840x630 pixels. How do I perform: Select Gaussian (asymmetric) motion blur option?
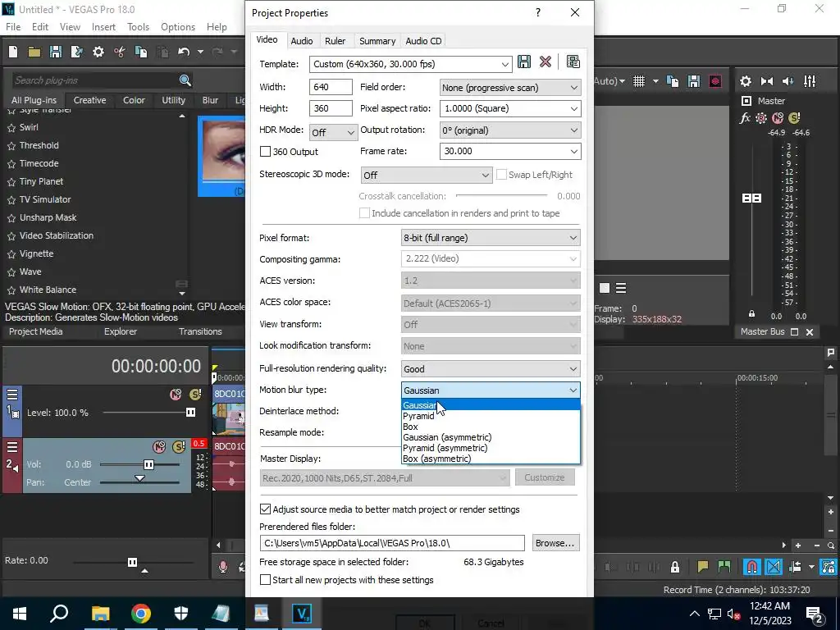(x=491, y=437)
